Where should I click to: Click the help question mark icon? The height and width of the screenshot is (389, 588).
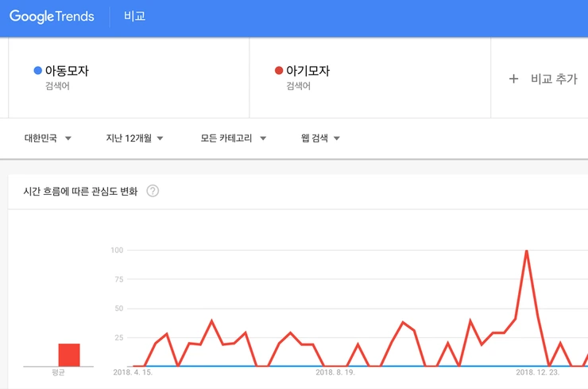(x=153, y=191)
